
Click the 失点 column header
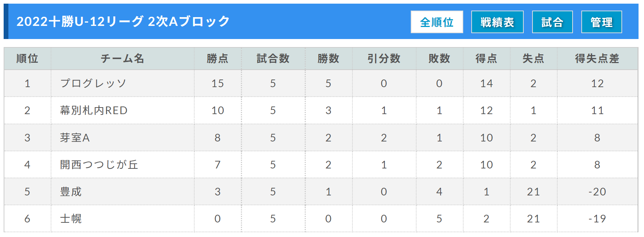533,58
